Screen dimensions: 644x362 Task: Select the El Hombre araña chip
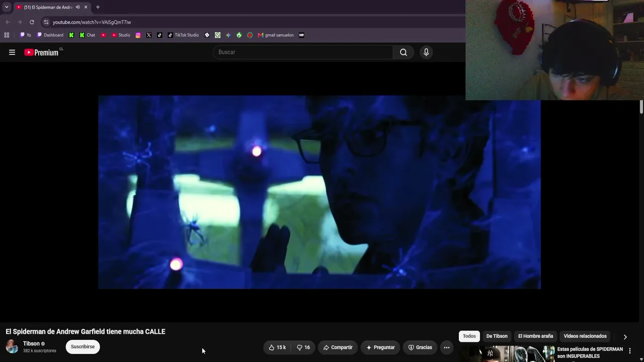click(536, 336)
